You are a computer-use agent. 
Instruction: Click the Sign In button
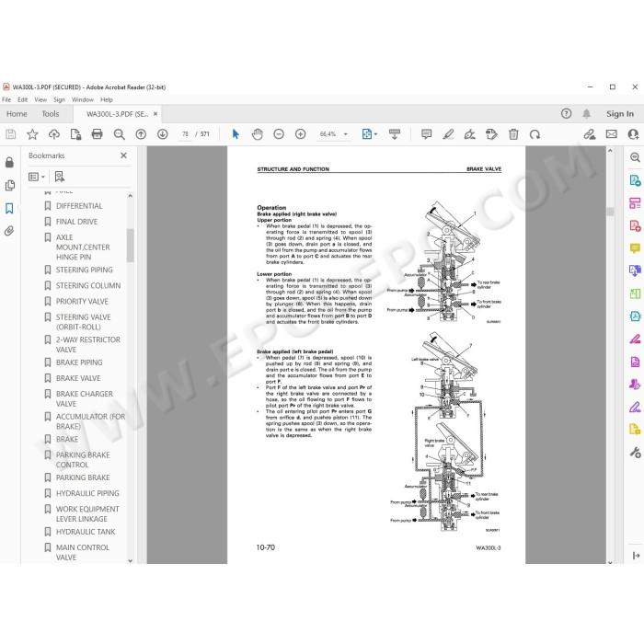tap(620, 114)
